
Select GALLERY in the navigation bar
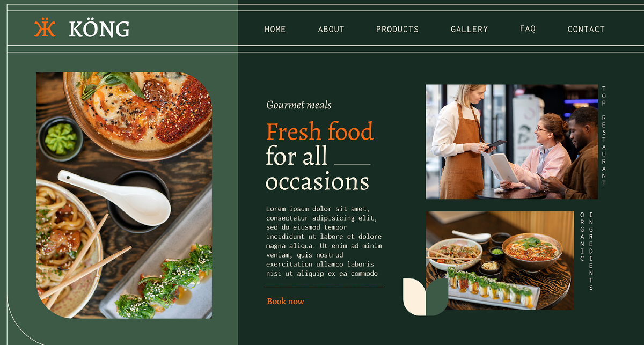[x=470, y=30]
